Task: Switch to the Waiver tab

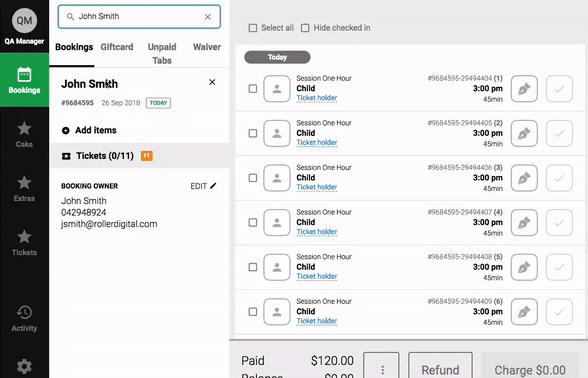Action: click(207, 47)
